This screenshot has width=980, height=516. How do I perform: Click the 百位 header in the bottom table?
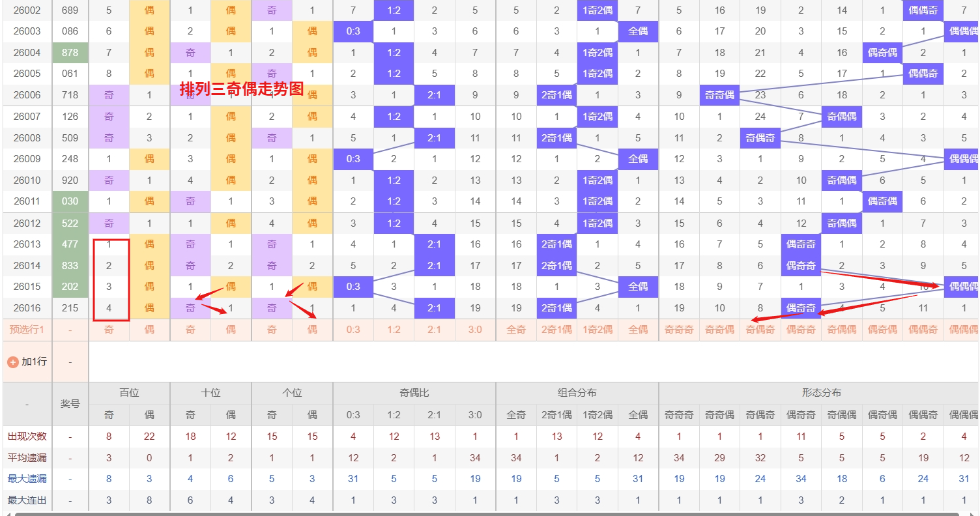pyautogui.click(x=129, y=393)
